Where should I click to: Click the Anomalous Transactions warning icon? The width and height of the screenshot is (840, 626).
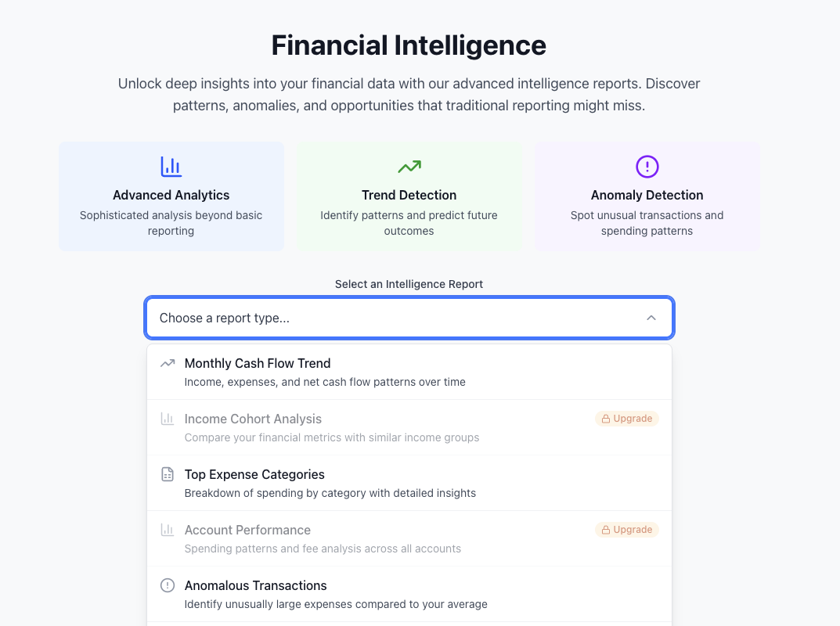point(167,585)
